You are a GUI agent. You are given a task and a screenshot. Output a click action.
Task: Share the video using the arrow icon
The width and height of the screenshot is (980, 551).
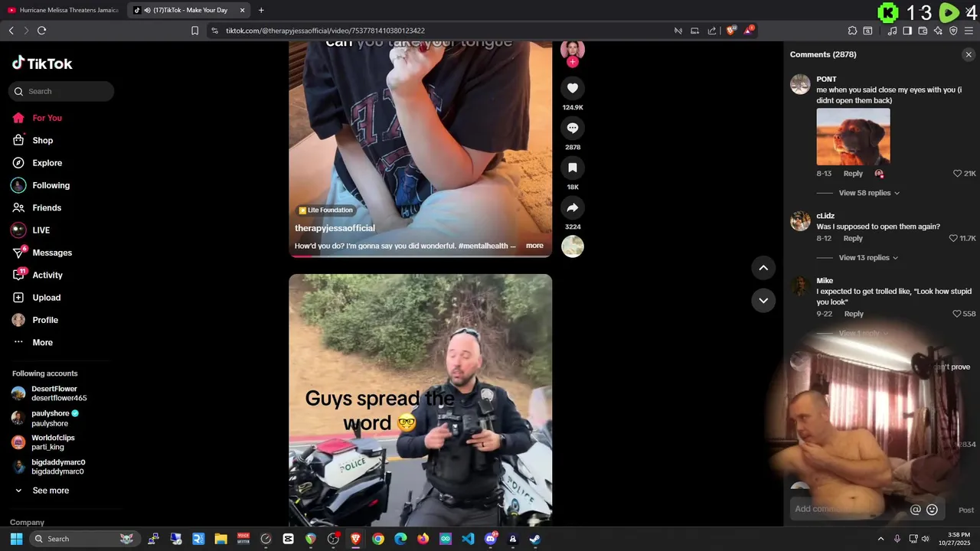(573, 207)
